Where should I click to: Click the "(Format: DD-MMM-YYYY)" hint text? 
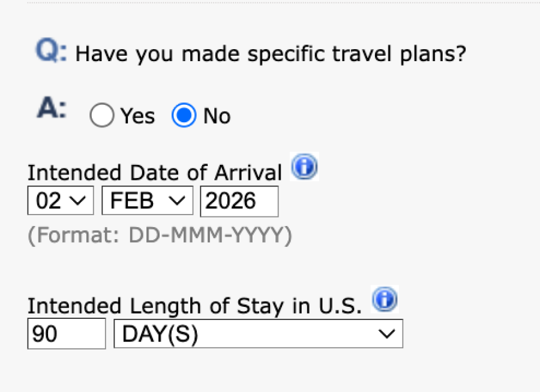(160, 236)
